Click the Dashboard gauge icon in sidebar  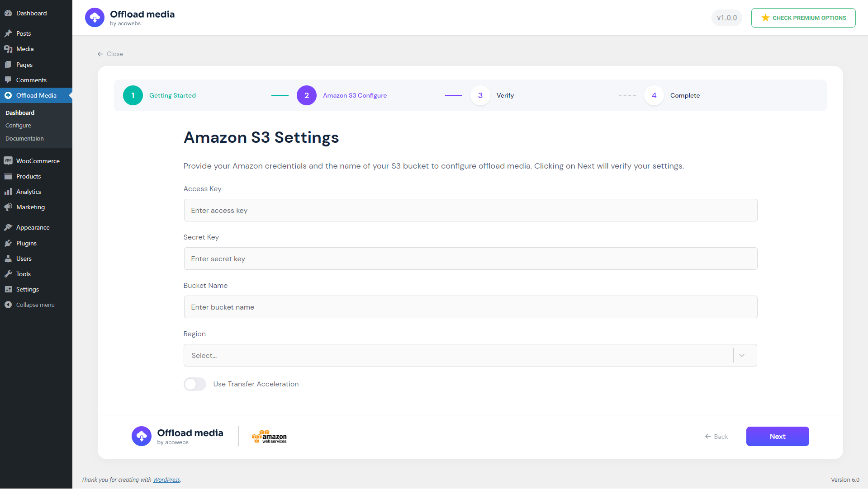8,13
